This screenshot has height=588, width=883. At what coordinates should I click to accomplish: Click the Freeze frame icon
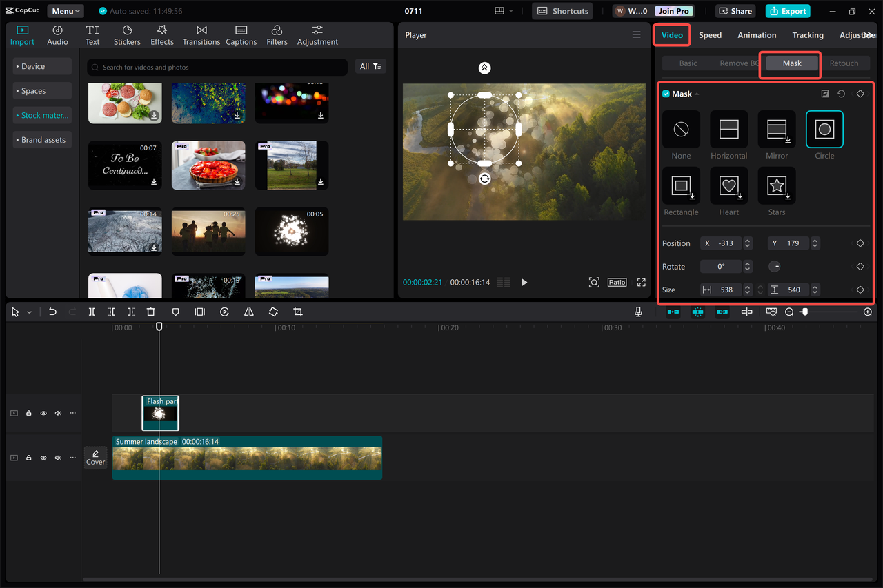pyautogui.click(x=200, y=312)
